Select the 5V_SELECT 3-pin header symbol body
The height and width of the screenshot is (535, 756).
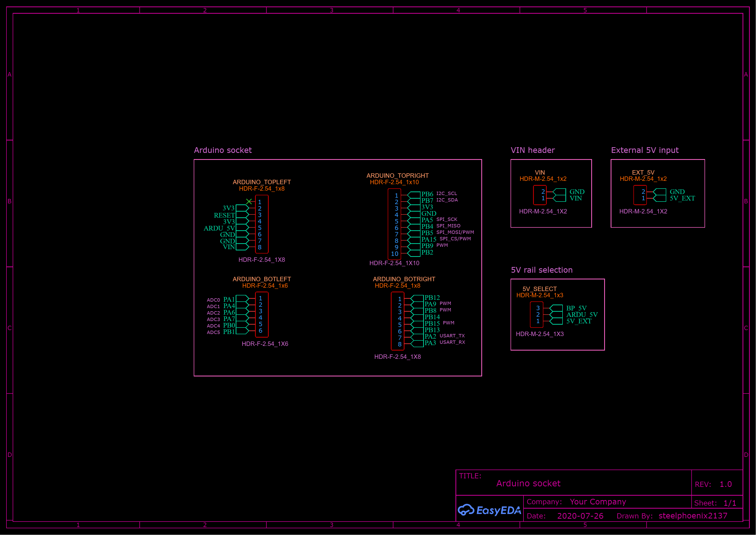(537, 315)
